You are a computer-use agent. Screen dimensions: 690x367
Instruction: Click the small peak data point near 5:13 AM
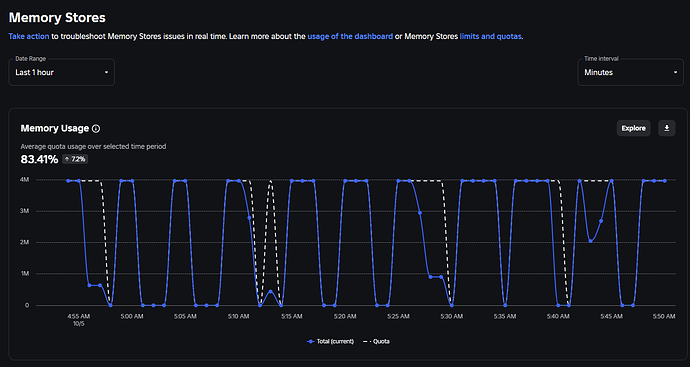[271, 291]
